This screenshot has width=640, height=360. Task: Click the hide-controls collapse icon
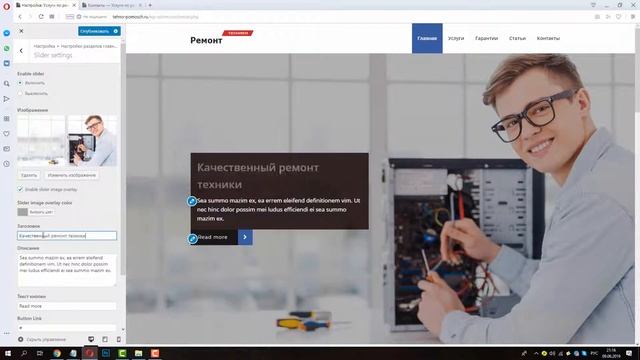coord(20,339)
